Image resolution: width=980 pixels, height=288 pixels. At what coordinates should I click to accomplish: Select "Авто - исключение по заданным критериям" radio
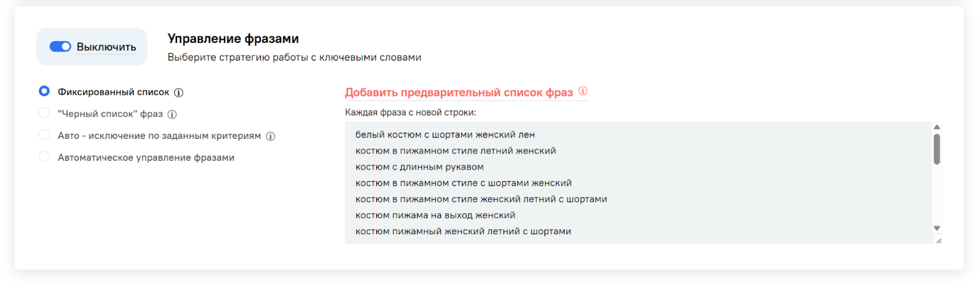(44, 135)
